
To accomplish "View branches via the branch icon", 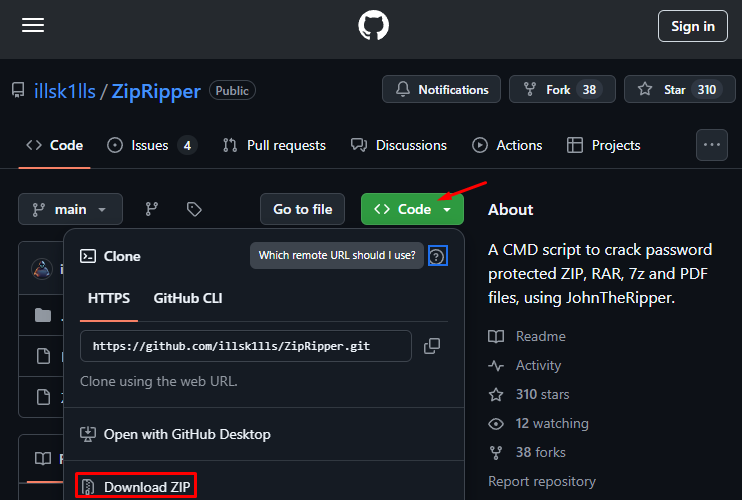I will (x=151, y=209).
